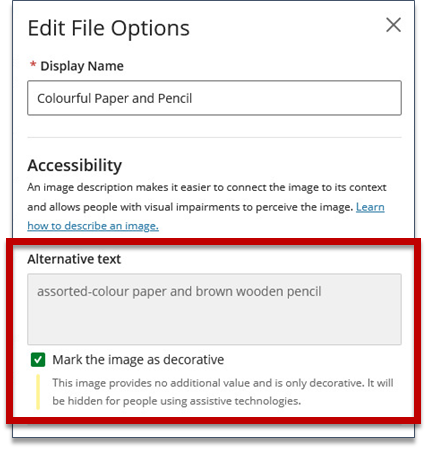The height and width of the screenshot is (449, 427).
Task: Select the image description explanation paragraph
Action: (207, 207)
